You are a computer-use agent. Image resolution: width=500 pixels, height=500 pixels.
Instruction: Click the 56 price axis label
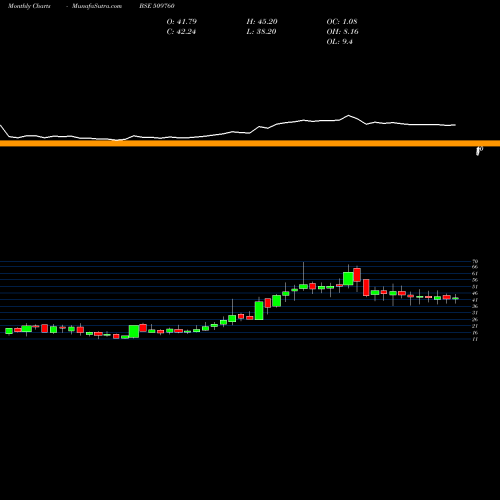475,280
